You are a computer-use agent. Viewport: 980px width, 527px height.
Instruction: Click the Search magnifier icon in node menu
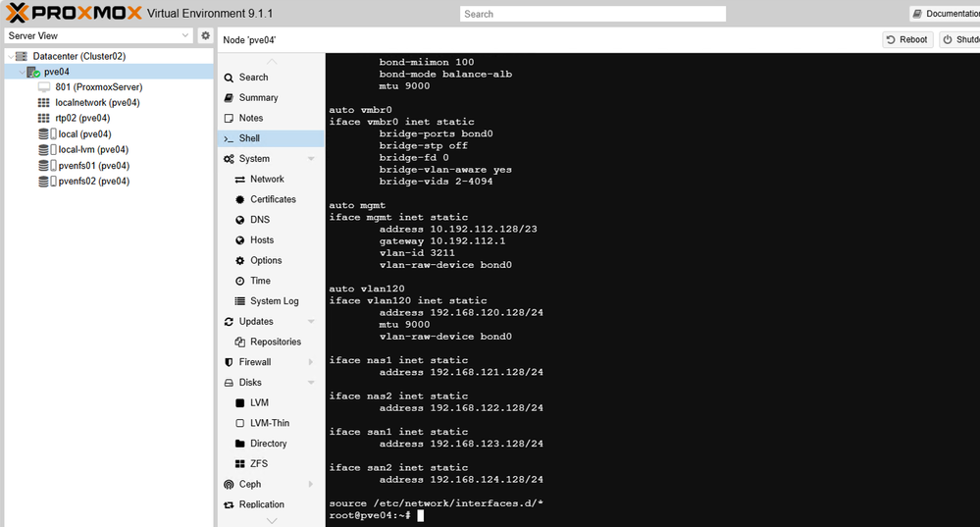229,78
